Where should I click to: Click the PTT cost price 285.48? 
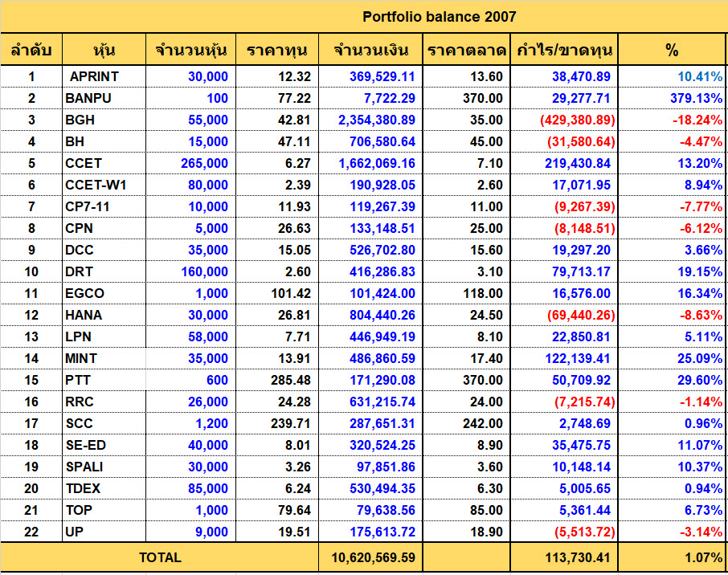tap(277, 380)
